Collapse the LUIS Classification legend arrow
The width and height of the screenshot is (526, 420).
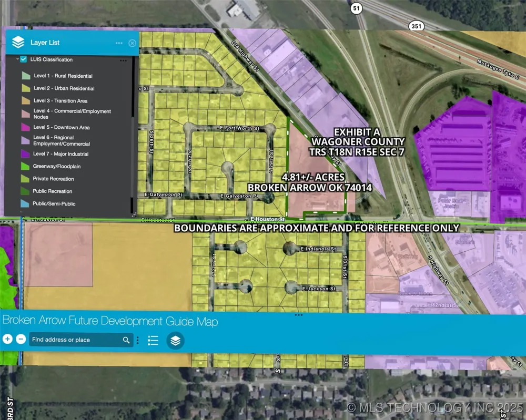point(17,59)
